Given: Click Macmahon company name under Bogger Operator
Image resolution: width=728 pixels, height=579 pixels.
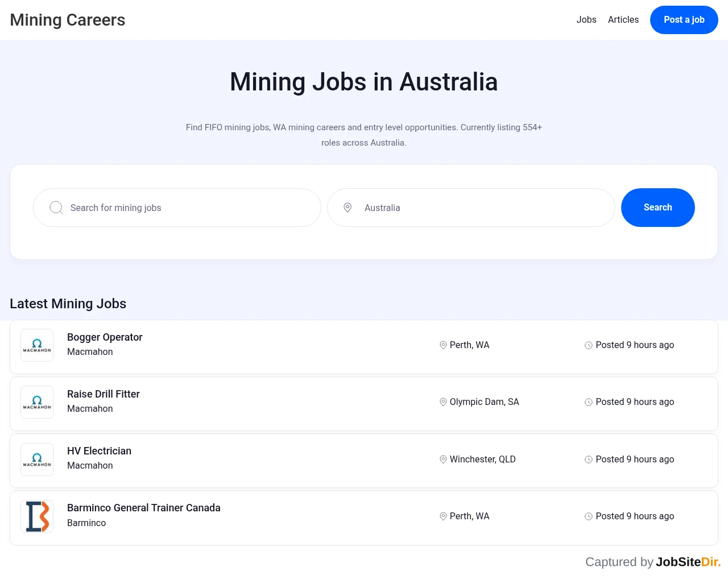Looking at the screenshot, I should pyautogui.click(x=90, y=352).
